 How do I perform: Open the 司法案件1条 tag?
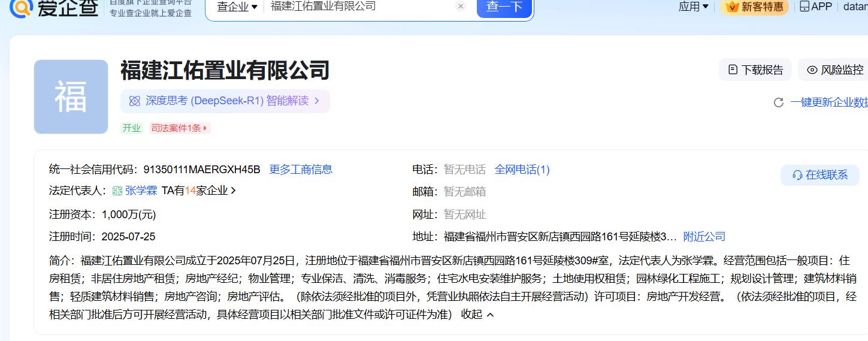coord(180,128)
